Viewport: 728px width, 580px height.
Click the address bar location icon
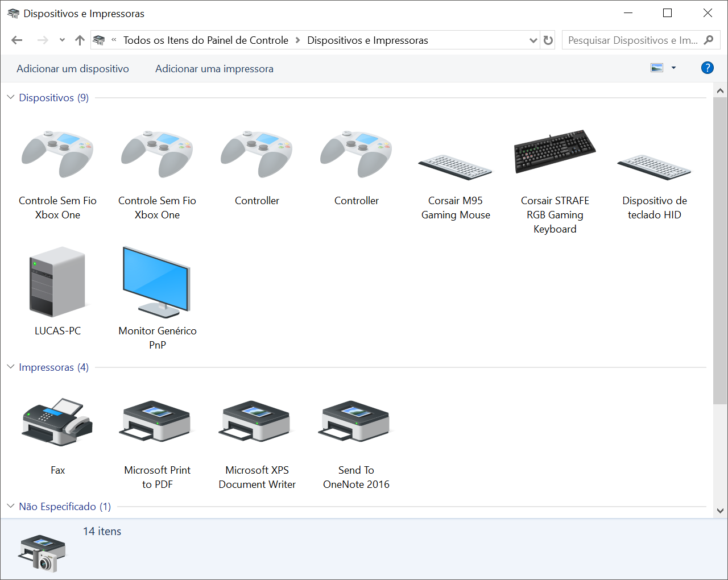(99, 40)
